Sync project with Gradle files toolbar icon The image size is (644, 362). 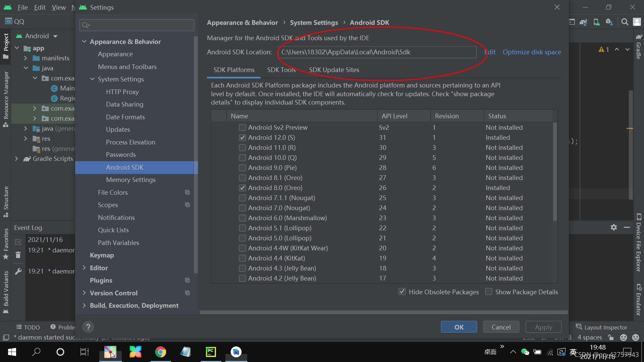tap(583, 22)
